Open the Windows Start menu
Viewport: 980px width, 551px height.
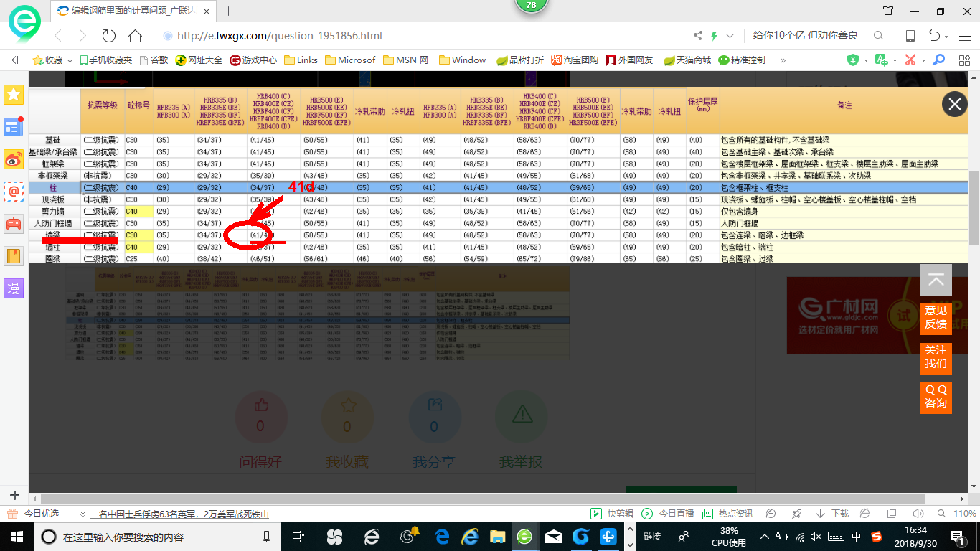pos(17,536)
